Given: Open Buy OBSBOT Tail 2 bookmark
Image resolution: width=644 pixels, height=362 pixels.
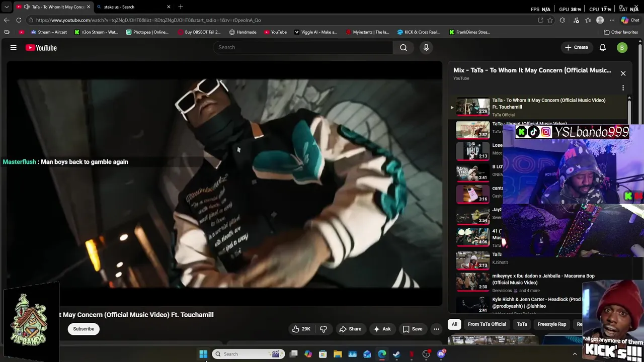Looking at the screenshot, I should pos(199,32).
